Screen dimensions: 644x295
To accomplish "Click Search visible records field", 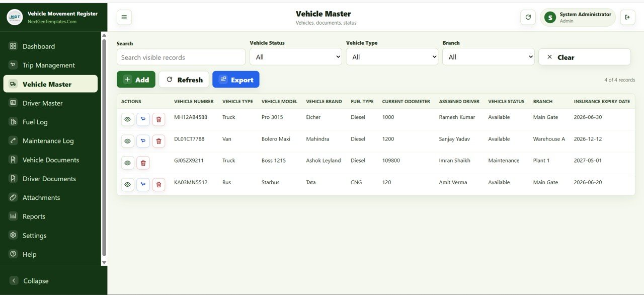I will tap(181, 57).
